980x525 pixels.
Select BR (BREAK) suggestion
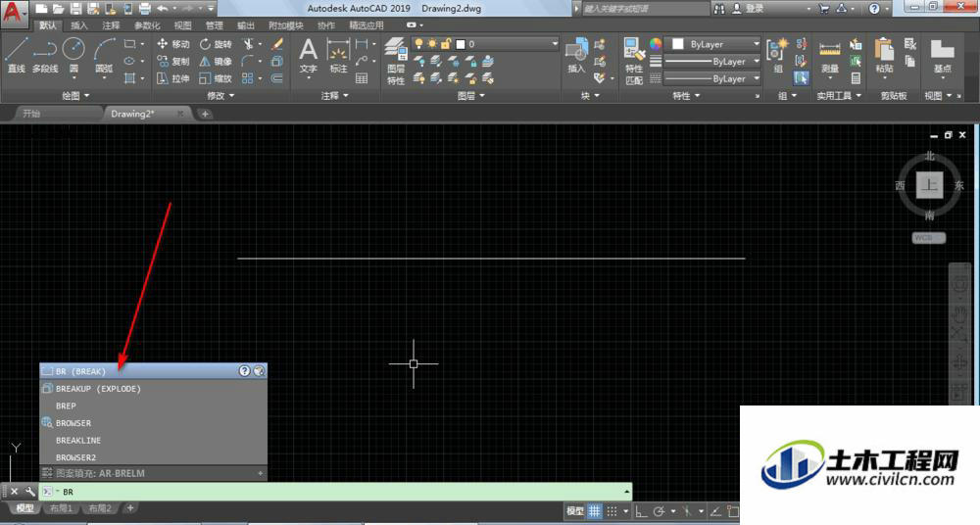153,371
